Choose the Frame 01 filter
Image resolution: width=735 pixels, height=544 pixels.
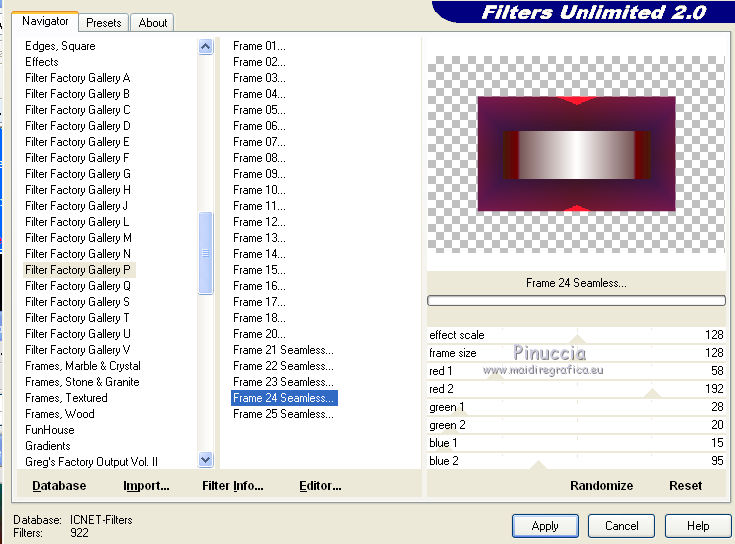coord(259,46)
